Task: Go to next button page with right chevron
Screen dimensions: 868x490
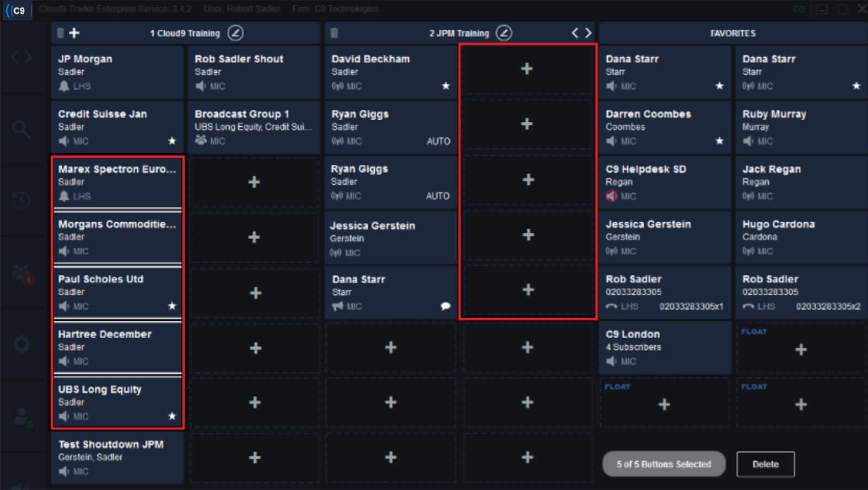Action: [588, 33]
